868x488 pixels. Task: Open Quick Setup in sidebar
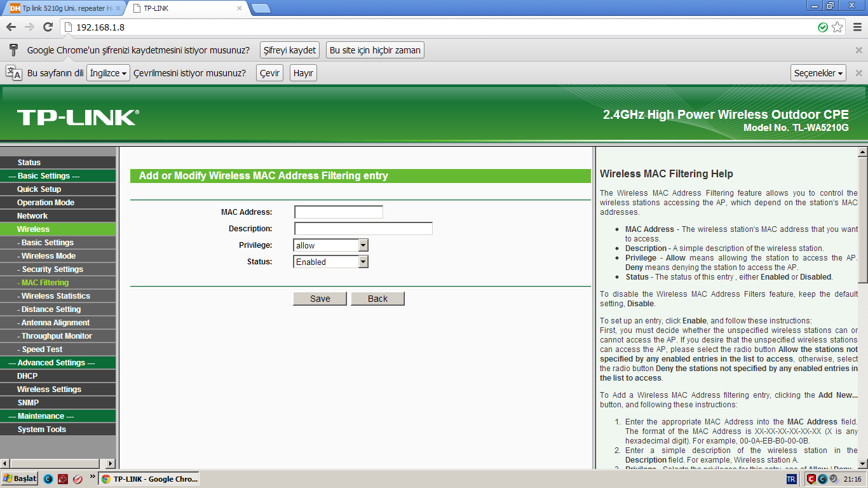click(58, 189)
